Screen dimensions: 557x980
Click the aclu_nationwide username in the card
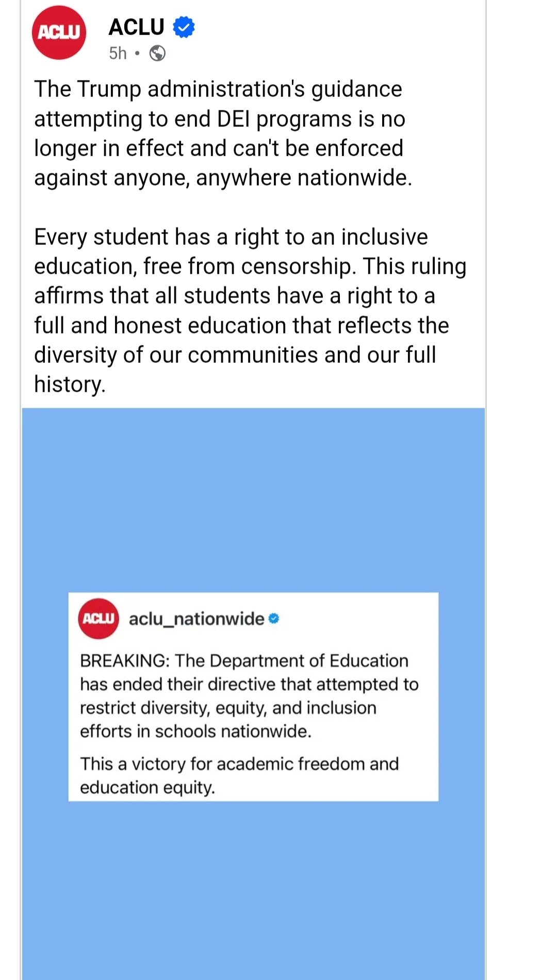tap(196, 619)
